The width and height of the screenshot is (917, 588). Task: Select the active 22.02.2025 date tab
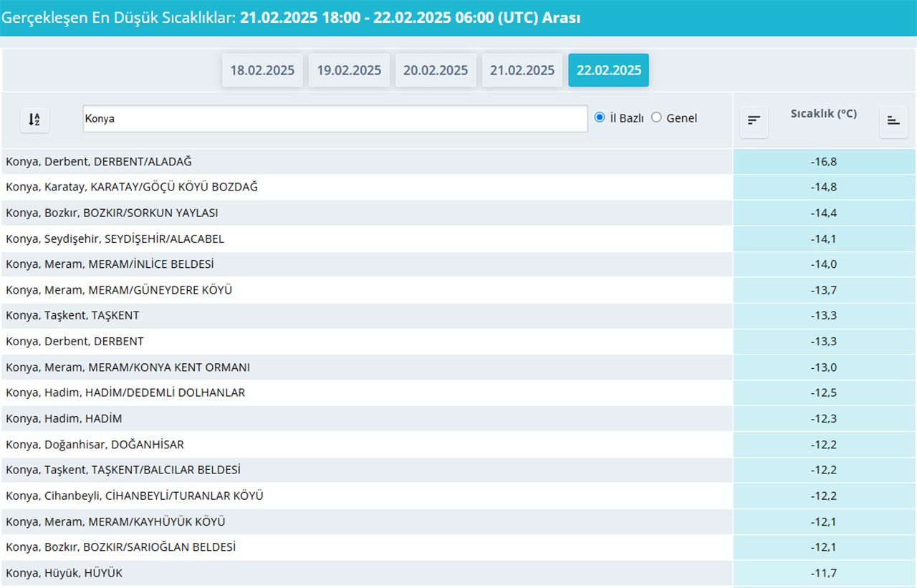[x=608, y=70]
